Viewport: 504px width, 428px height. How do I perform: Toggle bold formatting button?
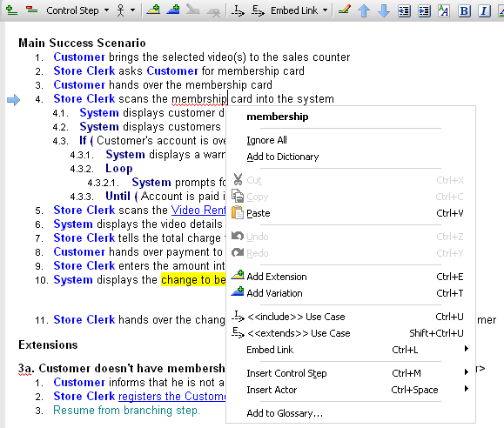pyautogui.click(x=464, y=11)
